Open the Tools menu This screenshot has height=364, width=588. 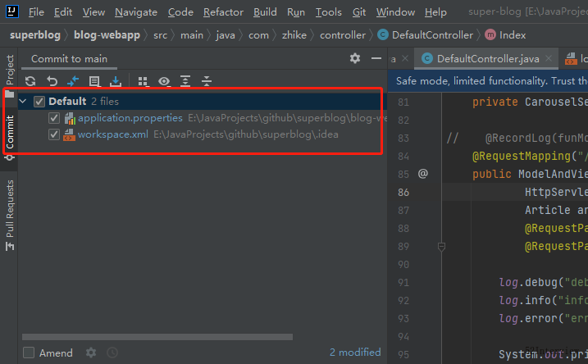tap(329, 12)
